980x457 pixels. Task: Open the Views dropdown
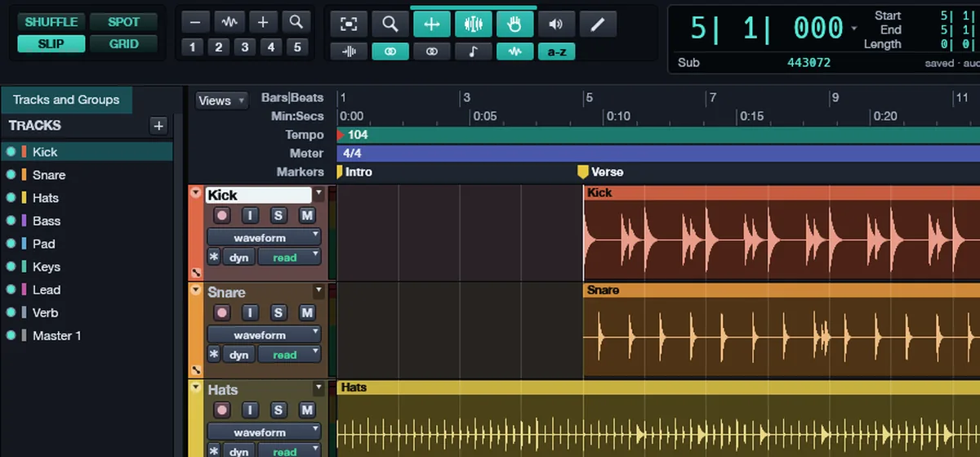point(222,101)
